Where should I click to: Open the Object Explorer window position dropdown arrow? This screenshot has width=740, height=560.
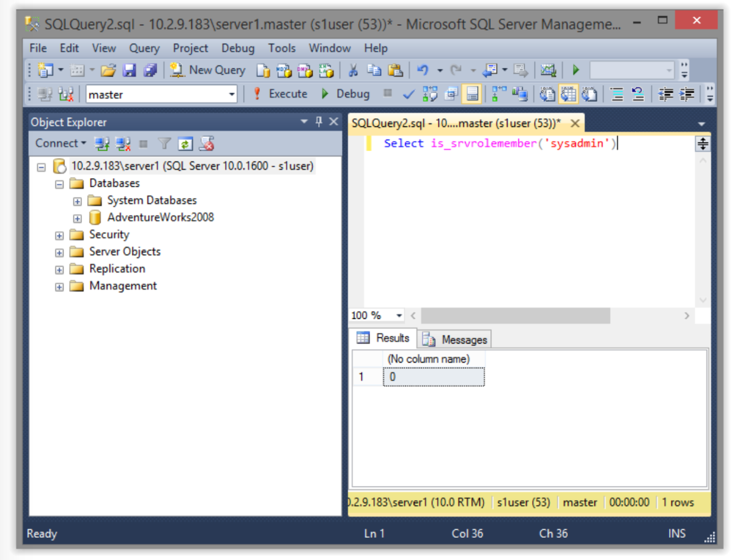304,121
